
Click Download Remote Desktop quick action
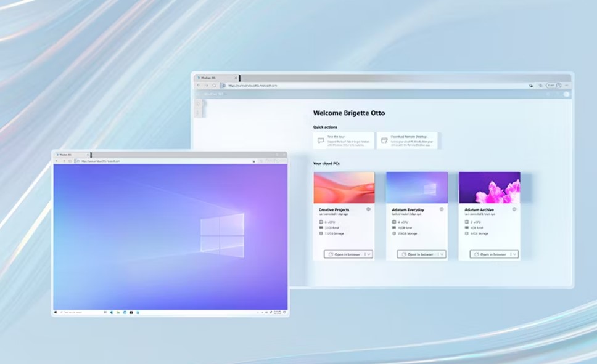(x=407, y=140)
